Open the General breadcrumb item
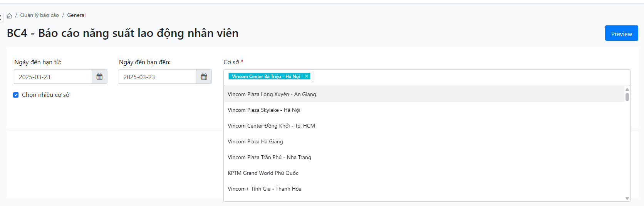Viewport: 644px width, 206px height. click(x=76, y=15)
